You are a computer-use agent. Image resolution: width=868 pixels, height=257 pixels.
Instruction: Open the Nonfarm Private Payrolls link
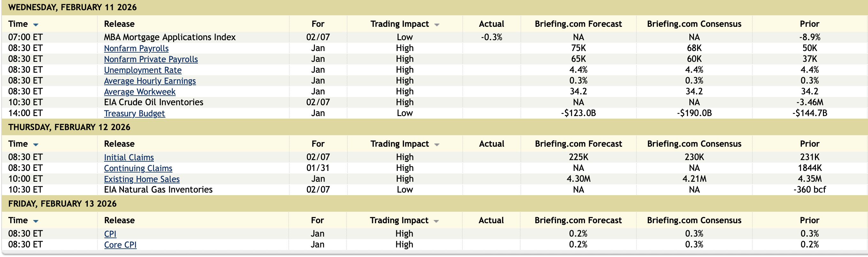point(151,59)
